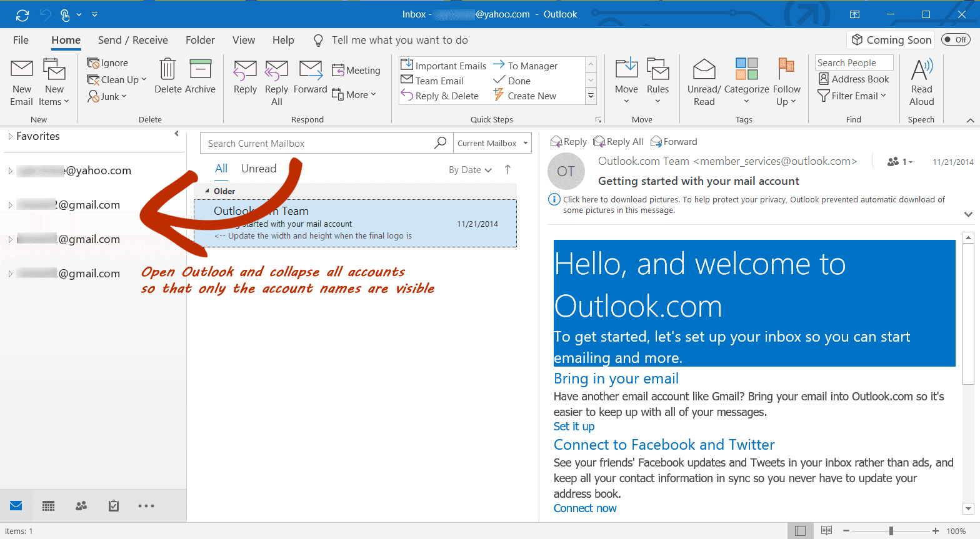
Task: Open the View tab
Action: click(244, 40)
